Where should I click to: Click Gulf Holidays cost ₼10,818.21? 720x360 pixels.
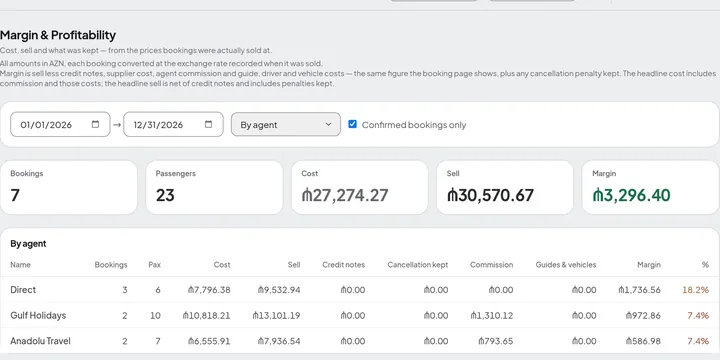tap(207, 315)
